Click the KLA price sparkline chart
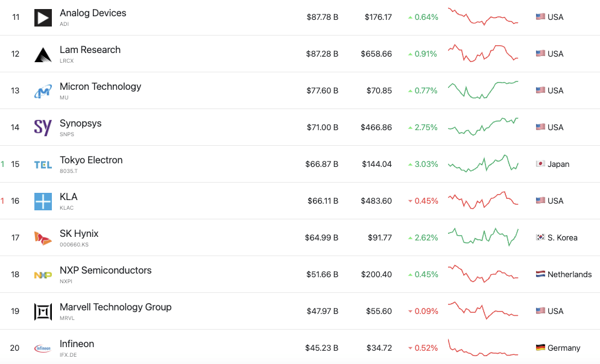The image size is (600, 364). (483, 200)
